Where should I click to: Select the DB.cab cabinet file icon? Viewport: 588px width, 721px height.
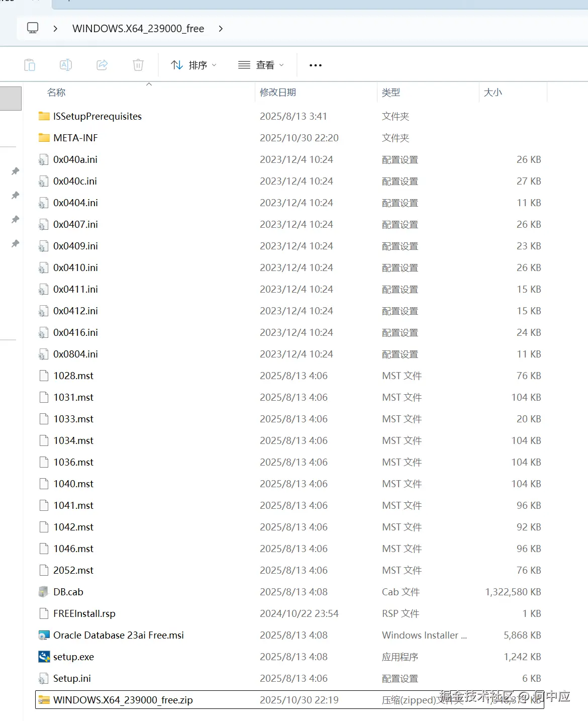tap(44, 592)
